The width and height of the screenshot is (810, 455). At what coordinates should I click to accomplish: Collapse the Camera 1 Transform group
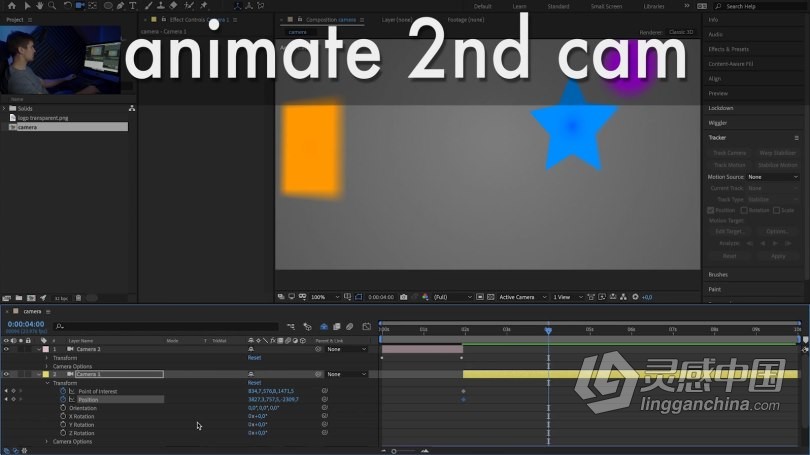coord(46,383)
